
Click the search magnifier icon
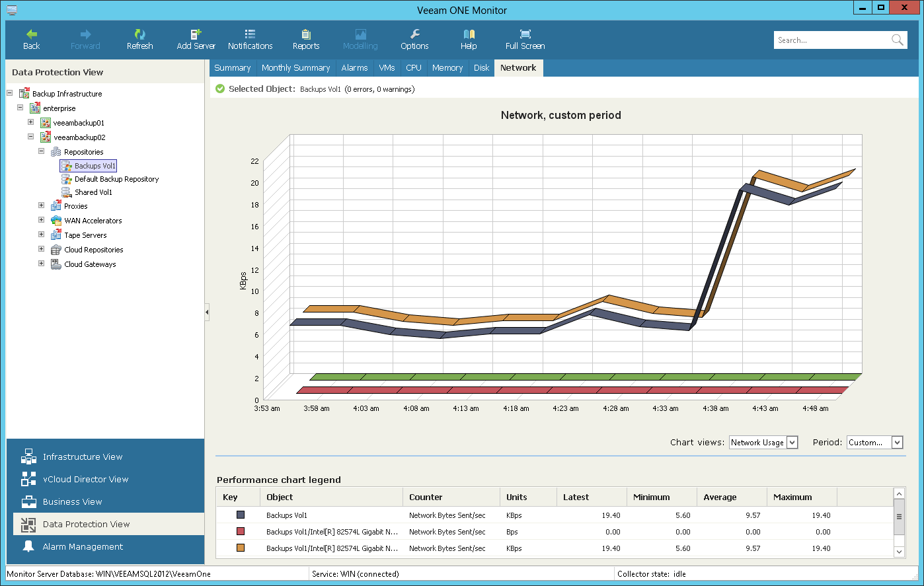pyautogui.click(x=897, y=40)
